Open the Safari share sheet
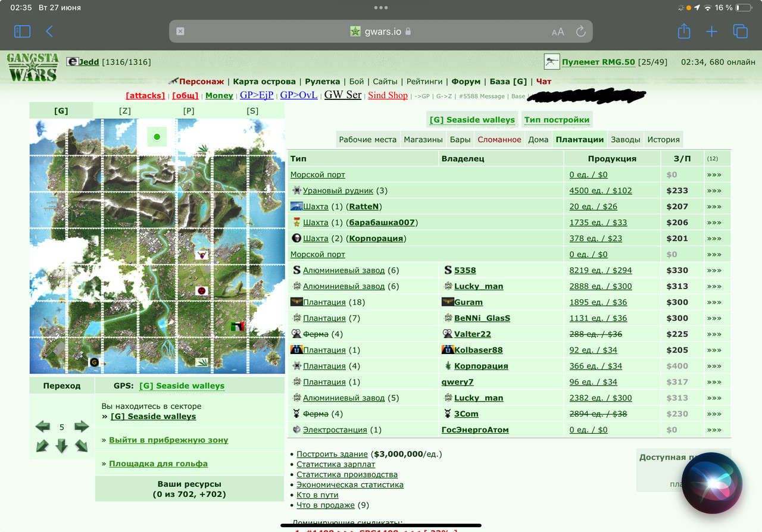 [x=684, y=31]
